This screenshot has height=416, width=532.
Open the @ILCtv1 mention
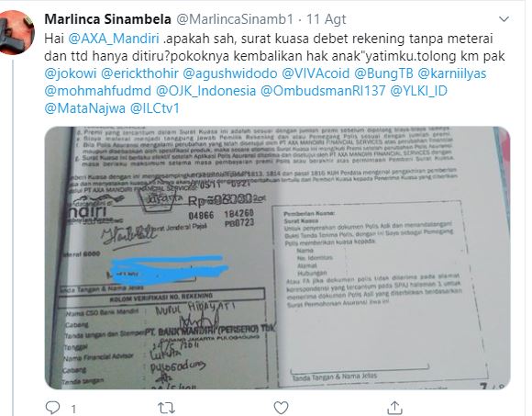(x=155, y=108)
